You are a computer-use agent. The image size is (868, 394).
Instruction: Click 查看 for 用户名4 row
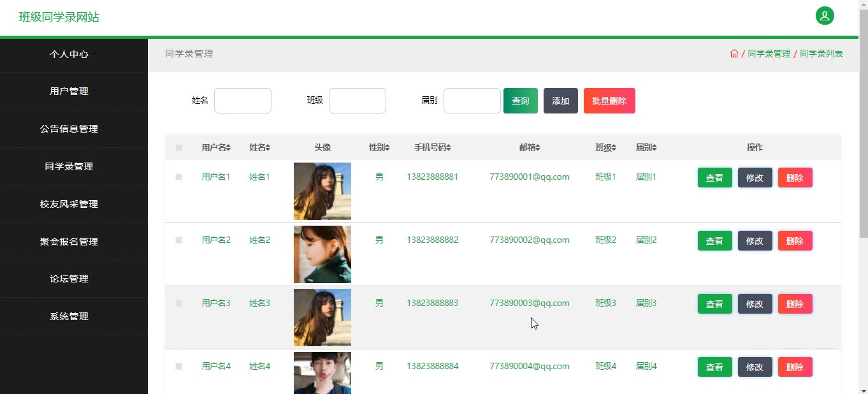pyautogui.click(x=715, y=367)
